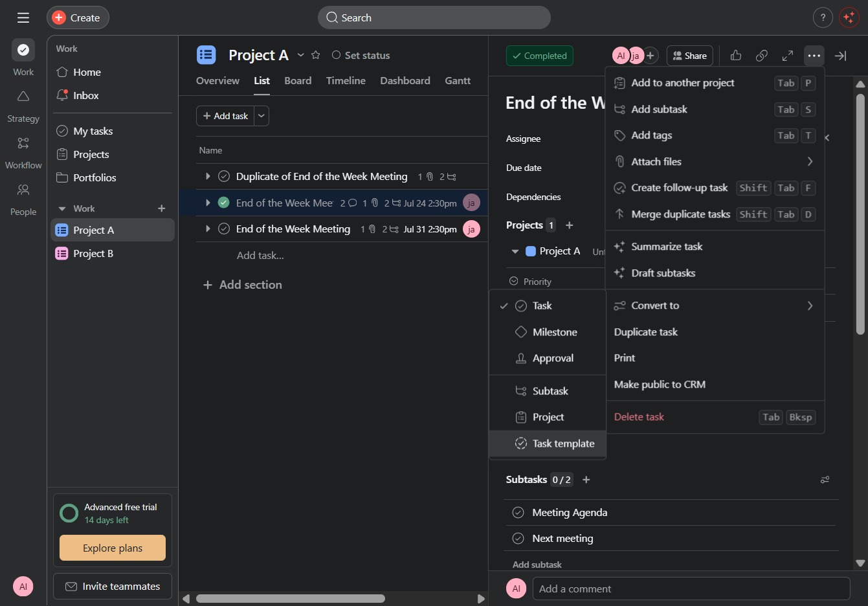This screenshot has width=868, height=606.
Task: Open People section in left rail
Action: pyautogui.click(x=23, y=198)
